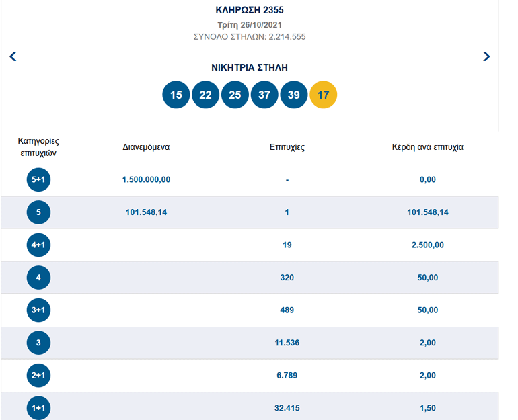
Task: Click winning number ball 22
Action: [206, 95]
